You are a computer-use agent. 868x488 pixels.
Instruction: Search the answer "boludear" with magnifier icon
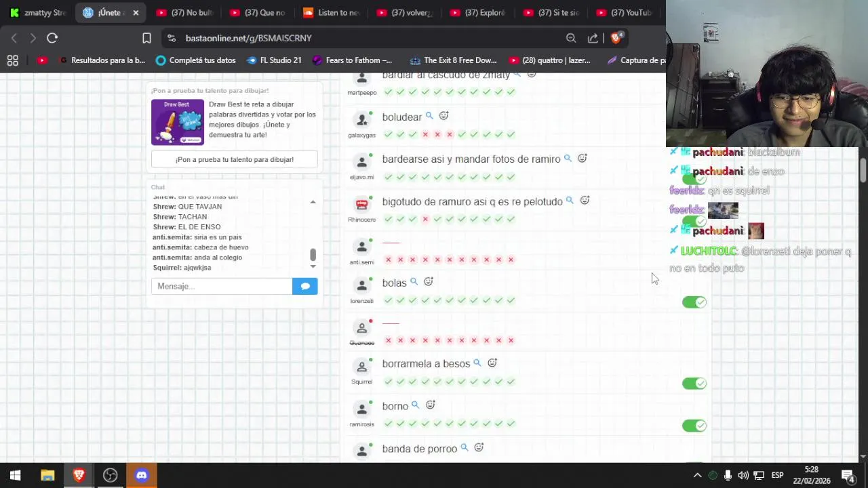pos(429,116)
